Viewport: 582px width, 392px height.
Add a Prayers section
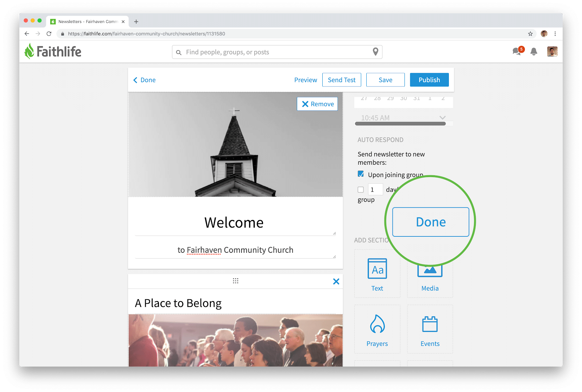(377, 329)
